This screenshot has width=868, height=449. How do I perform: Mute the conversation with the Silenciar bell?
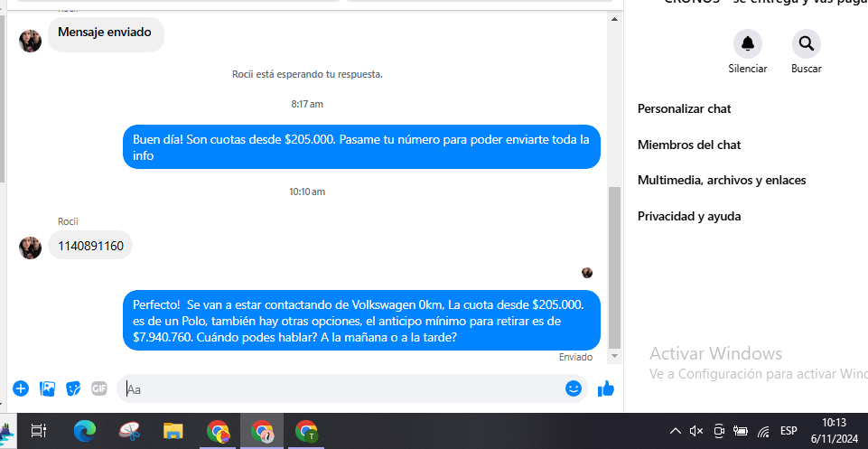point(747,43)
